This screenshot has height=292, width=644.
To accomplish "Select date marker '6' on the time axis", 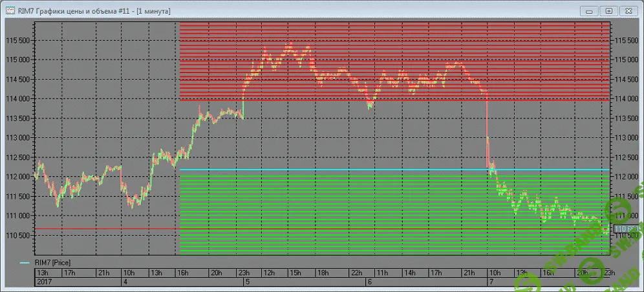I will pyautogui.click(x=369, y=282).
